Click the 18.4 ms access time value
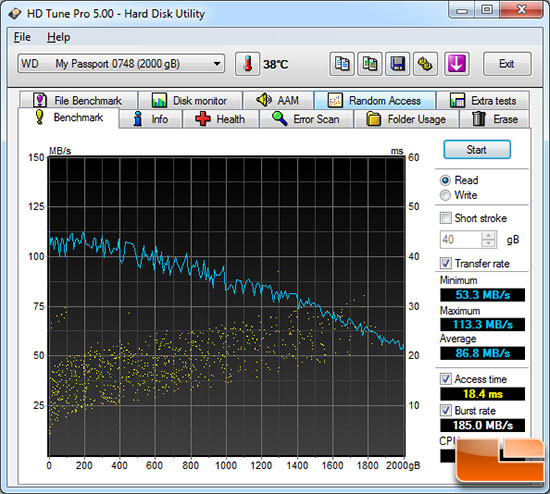 482,394
